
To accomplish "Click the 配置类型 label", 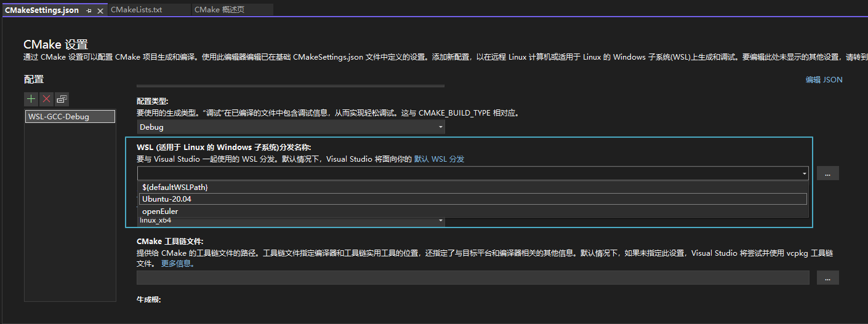I will (152, 101).
